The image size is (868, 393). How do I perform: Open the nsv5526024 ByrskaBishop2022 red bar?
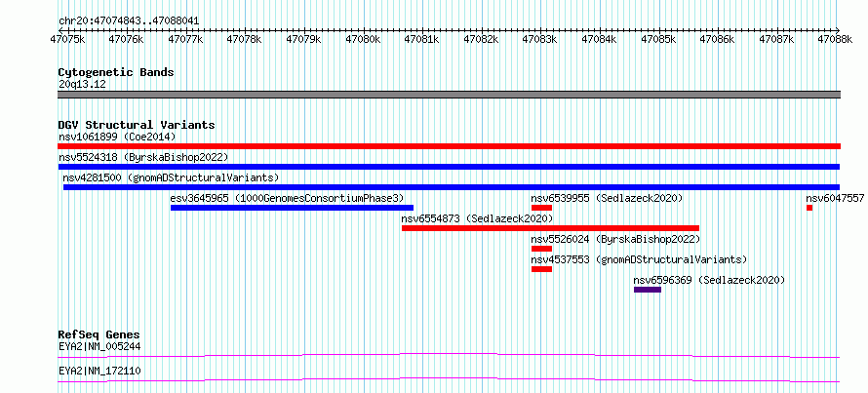541,249
